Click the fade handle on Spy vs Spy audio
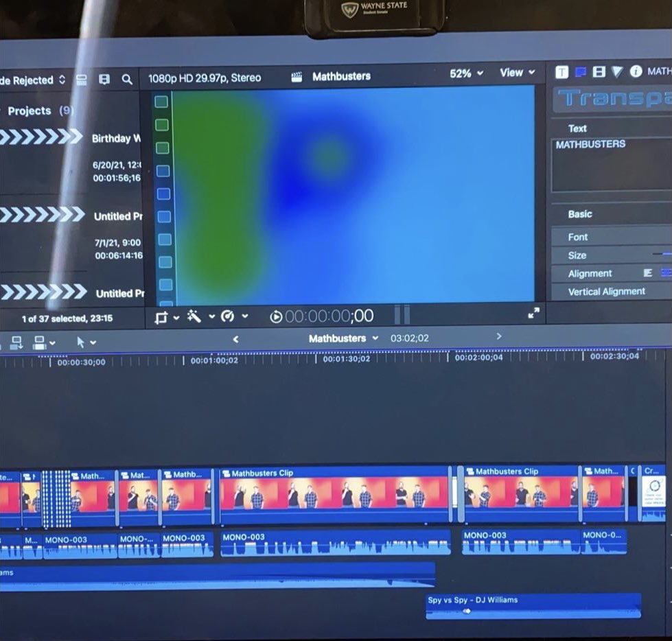 pos(467,611)
